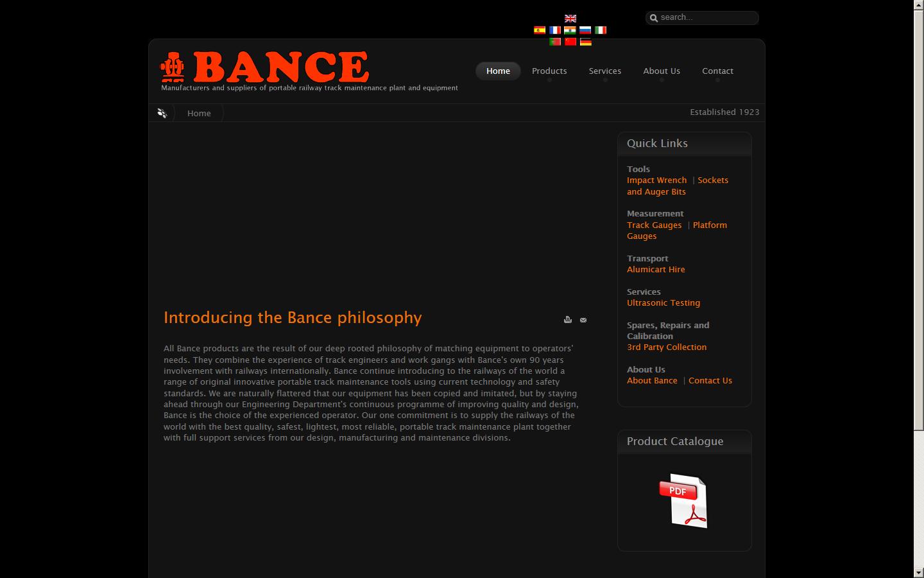This screenshot has height=578, width=924.
Task: Print the Bance philosophy article
Action: point(568,319)
